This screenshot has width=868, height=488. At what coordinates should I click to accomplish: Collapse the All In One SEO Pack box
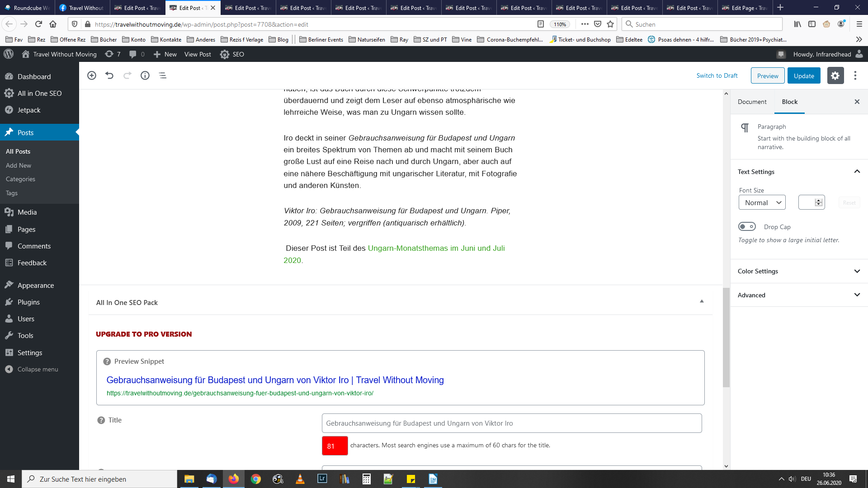click(702, 301)
